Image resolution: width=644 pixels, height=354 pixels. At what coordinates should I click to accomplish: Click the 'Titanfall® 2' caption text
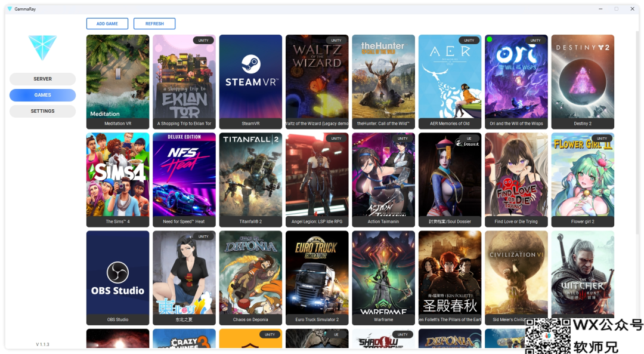pyautogui.click(x=250, y=221)
